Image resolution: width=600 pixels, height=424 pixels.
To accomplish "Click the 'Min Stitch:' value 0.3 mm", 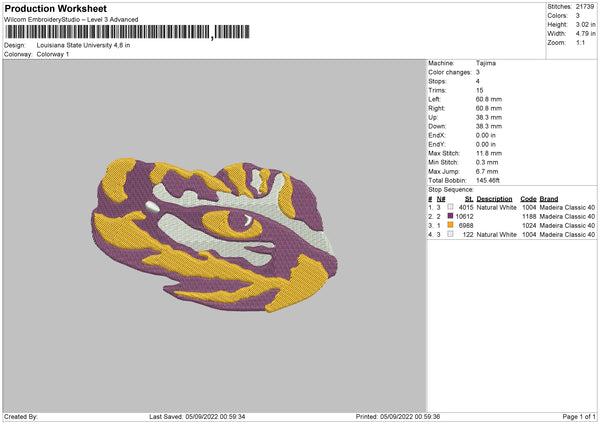I will tap(487, 162).
